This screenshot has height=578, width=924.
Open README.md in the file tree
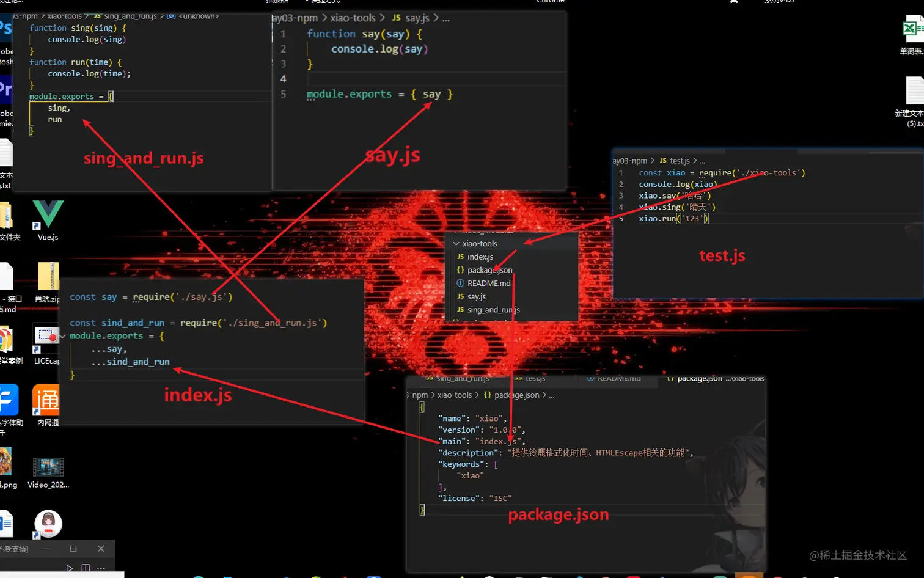click(489, 283)
